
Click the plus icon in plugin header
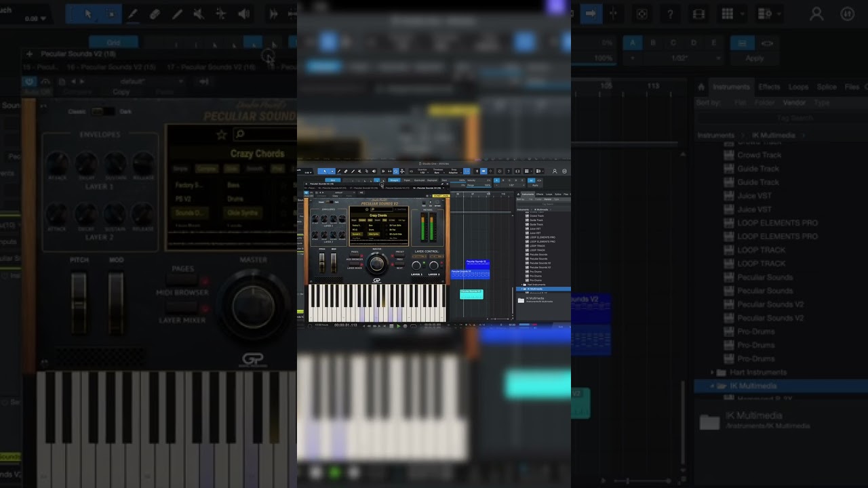(x=306, y=184)
